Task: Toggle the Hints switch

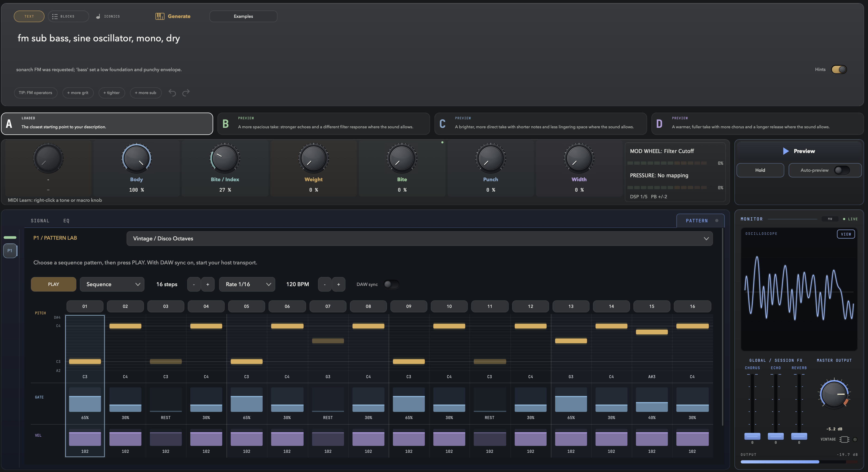Action: [x=839, y=69]
